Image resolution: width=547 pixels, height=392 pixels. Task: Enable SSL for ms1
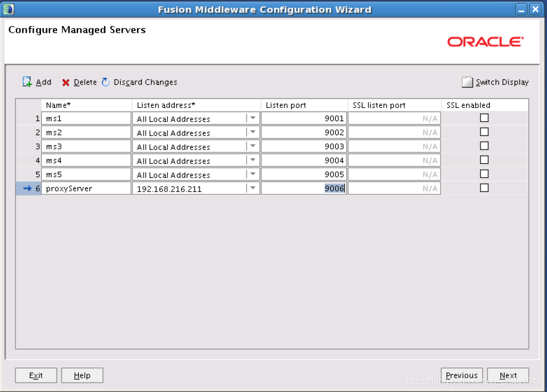coord(484,118)
